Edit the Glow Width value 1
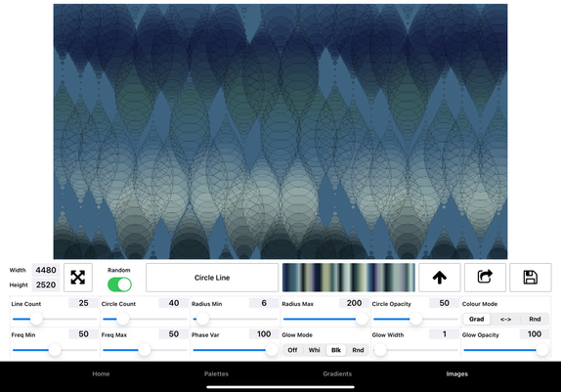Screen dimensions: 561x392 [444, 334]
